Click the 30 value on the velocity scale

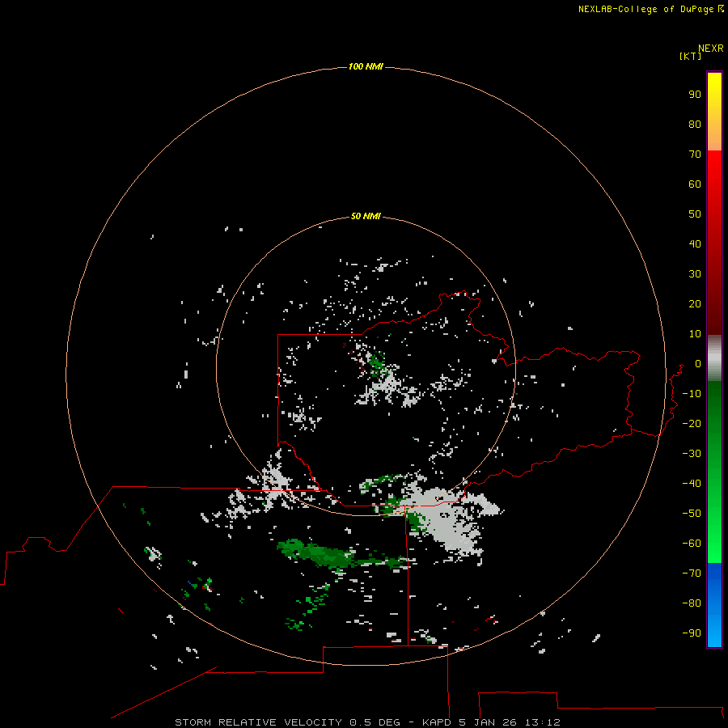pos(695,274)
